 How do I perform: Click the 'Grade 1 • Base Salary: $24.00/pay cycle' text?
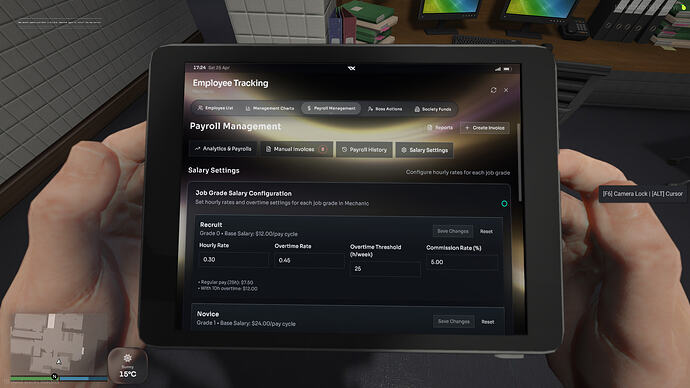(246, 323)
